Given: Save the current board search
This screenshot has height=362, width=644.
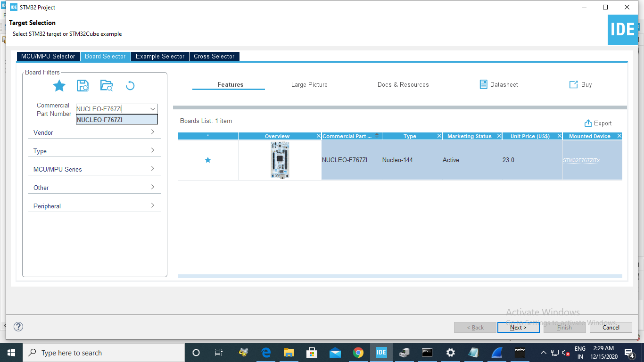Looking at the screenshot, I should point(83,86).
